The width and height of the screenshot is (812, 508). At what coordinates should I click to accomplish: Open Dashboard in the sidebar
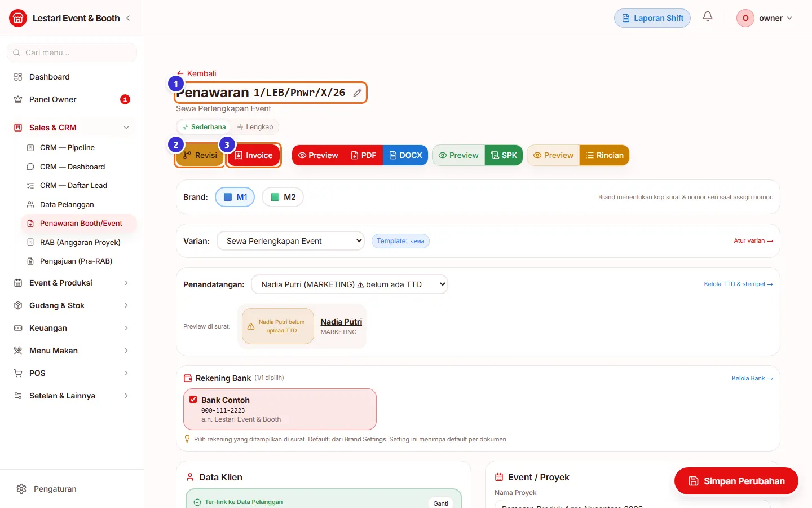[x=72, y=77]
